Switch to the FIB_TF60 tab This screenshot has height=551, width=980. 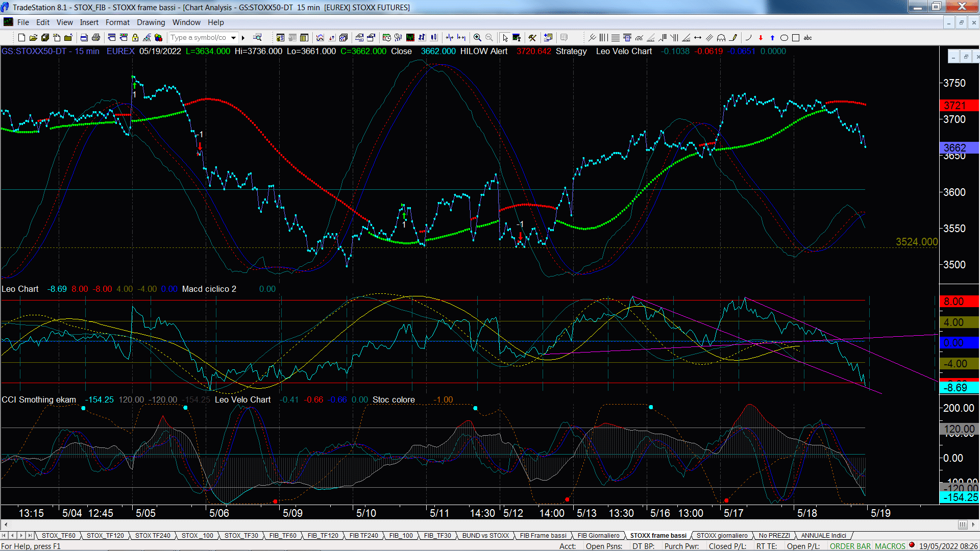tap(283, 535)
